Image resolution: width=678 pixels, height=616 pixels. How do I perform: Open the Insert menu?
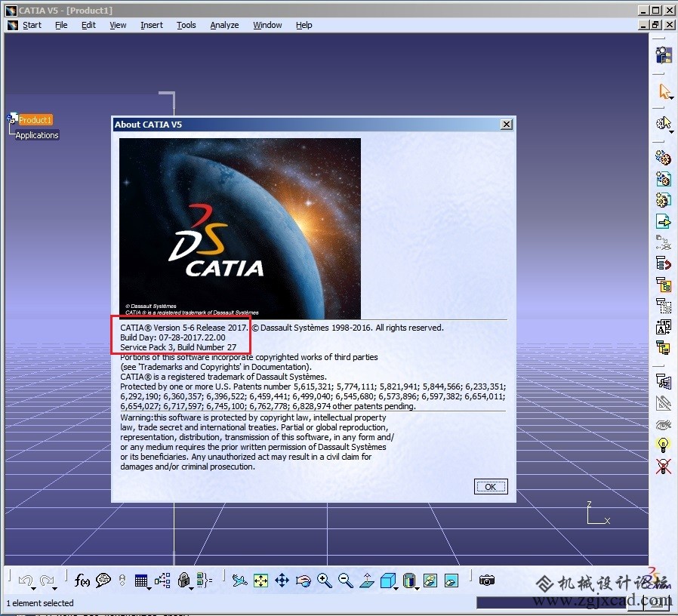(151, 25)
